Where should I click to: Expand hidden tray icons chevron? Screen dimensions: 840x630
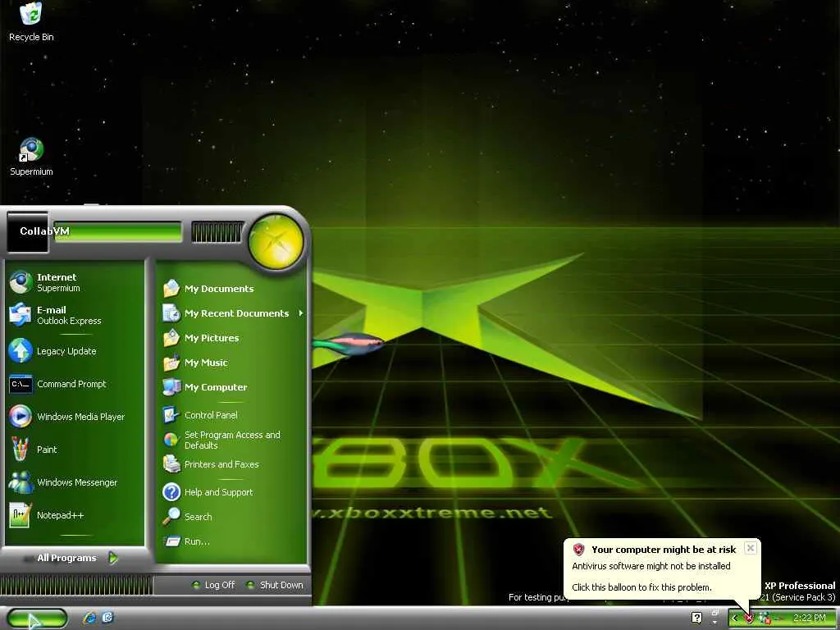point(735,619)
